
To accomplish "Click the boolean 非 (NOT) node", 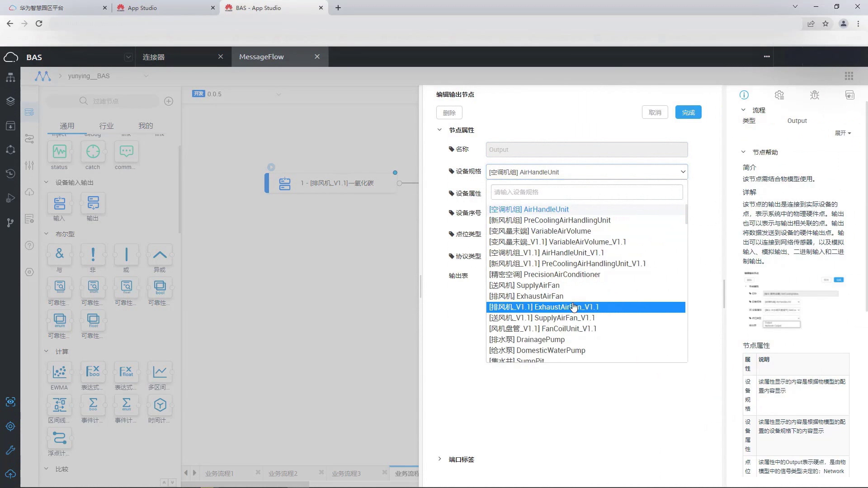I will [93, 254].
